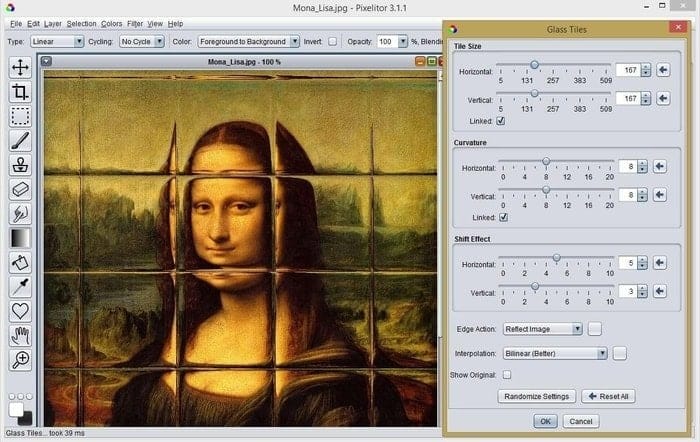Click the foreground color swatch
The image size is (700, 442).
(16, 409)
